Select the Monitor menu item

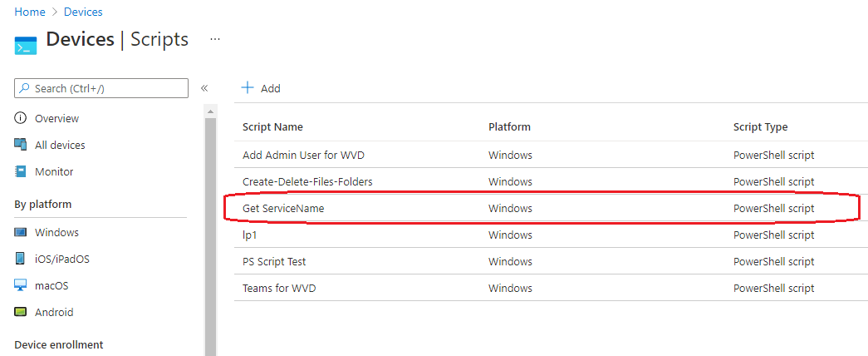tap(54, 172)
